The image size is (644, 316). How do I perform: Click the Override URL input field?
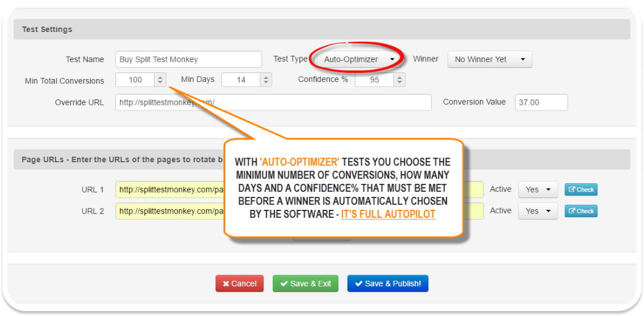(x=273, y=102)
